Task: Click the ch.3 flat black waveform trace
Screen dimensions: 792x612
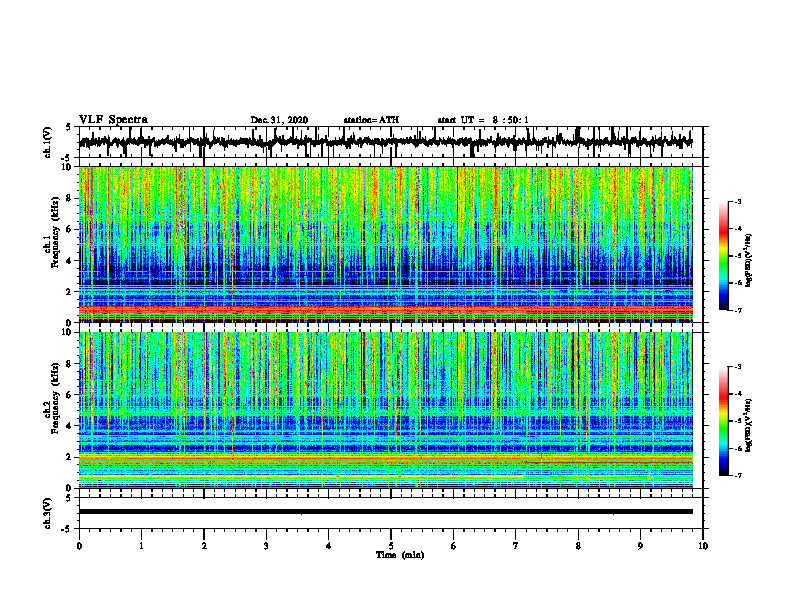Action: 386,512
